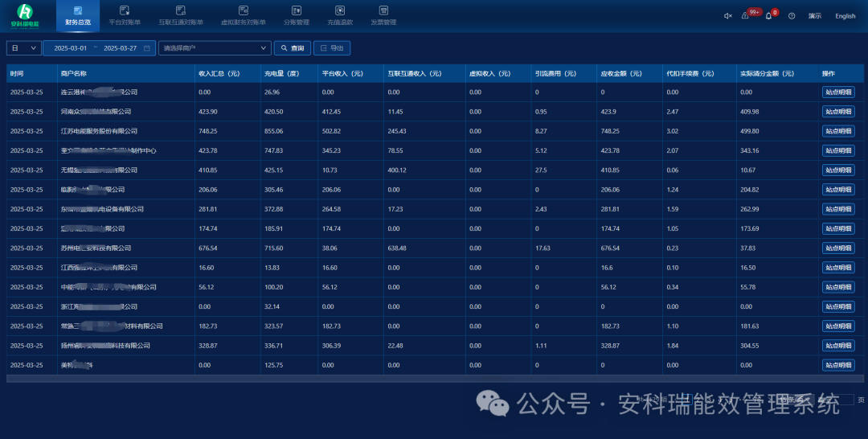Open 站点明细 for row with 充电量 26.96
The height and width of the screenshot is (439, 868).
(838, 92)
